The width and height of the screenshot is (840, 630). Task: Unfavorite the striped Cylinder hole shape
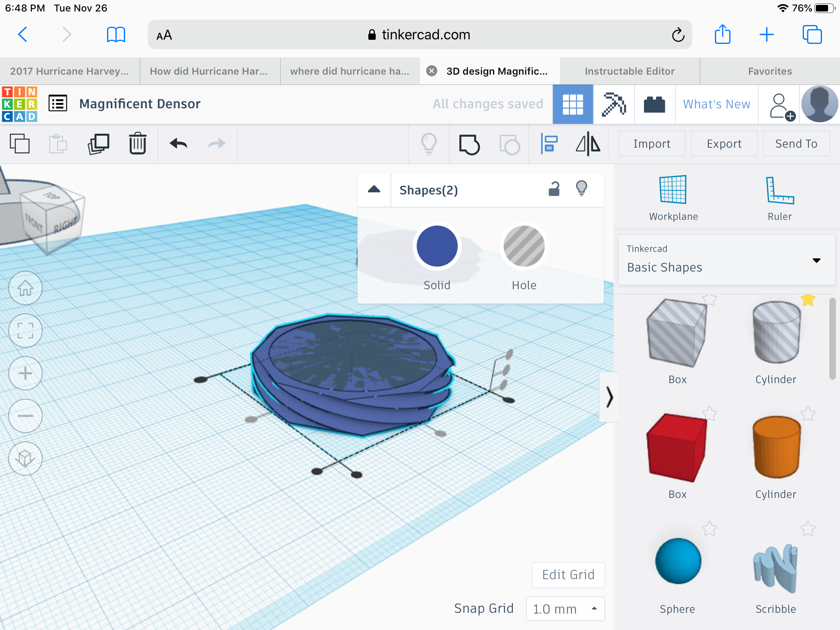click(x=808, y=299)
